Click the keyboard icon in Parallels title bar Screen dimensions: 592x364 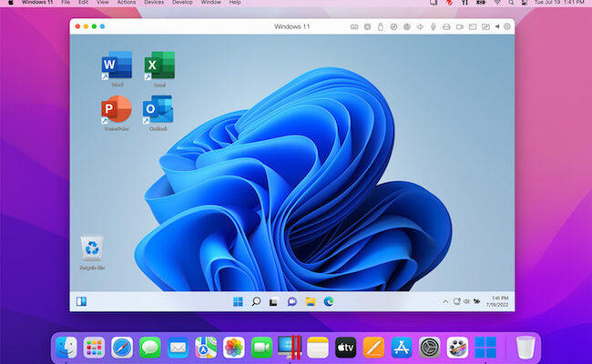(354, 26)
